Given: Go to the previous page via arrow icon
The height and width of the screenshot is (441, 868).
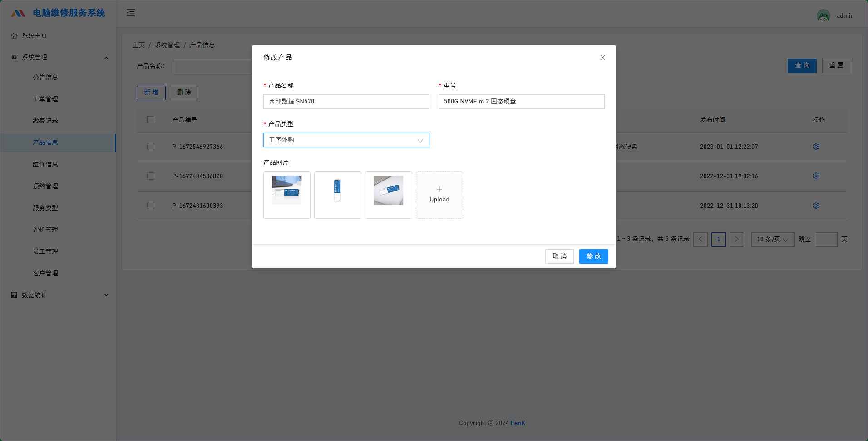Looking at the screenshot, I should tap(700, 239).
